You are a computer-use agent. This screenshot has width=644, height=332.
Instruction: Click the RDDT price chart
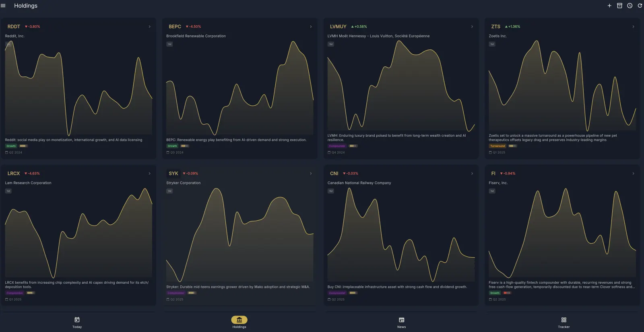[x=78, y=88]
